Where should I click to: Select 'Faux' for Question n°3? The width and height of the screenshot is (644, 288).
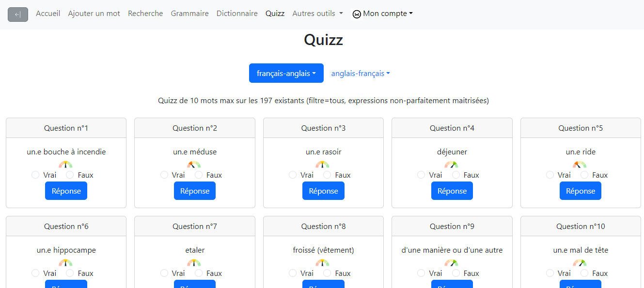[x=328, y=175]
